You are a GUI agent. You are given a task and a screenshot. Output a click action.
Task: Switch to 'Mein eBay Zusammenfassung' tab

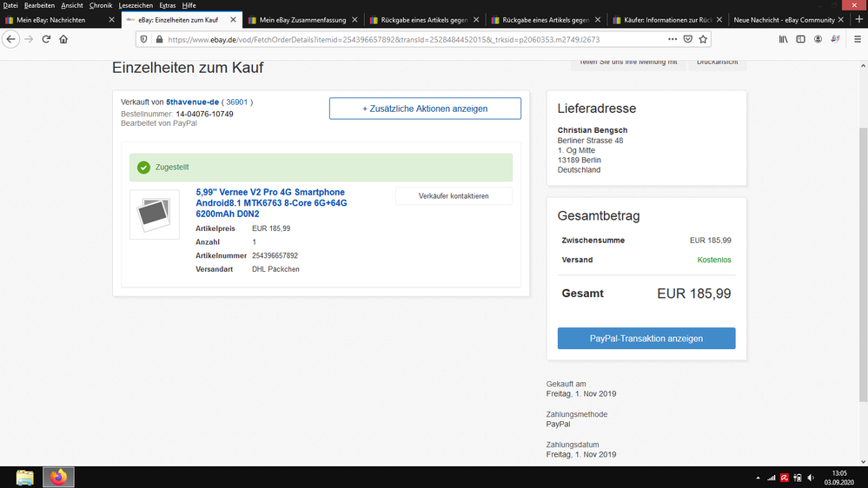click(302, 19)
